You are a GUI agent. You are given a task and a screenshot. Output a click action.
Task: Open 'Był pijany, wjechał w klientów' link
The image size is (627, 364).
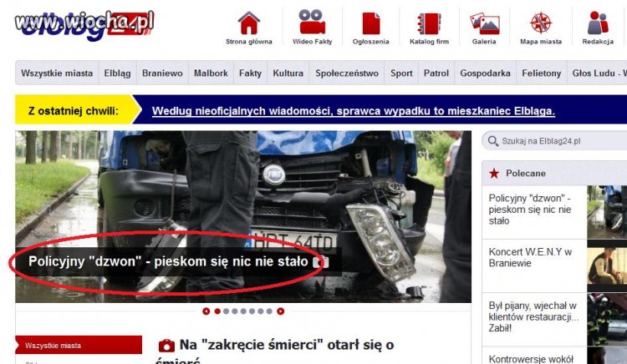pyautogui.click(x=533, y=317)
